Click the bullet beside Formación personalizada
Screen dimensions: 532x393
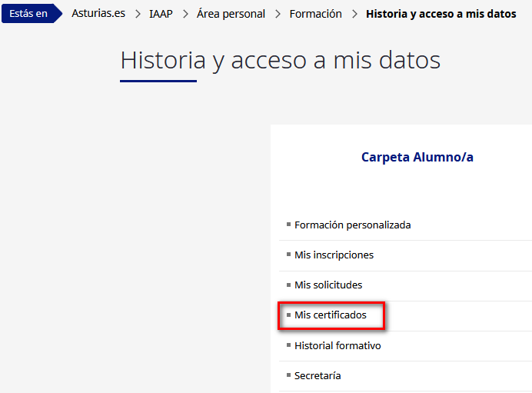click(288, 225)
